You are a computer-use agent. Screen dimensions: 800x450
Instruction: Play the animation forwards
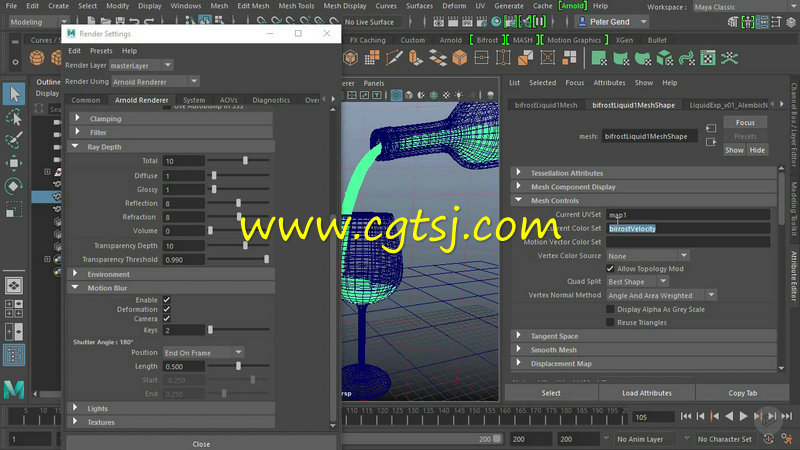tap(743, 416)
